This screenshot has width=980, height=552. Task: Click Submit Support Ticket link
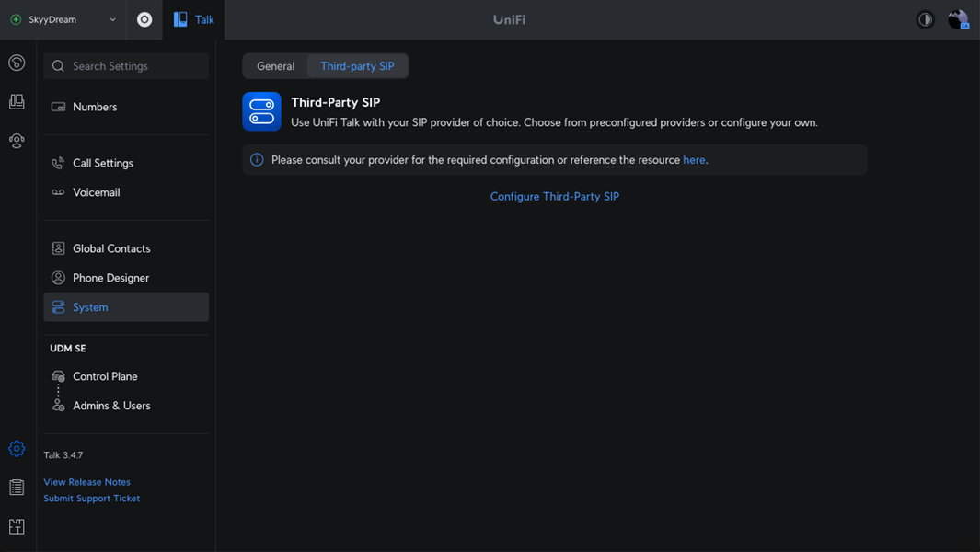91,499
